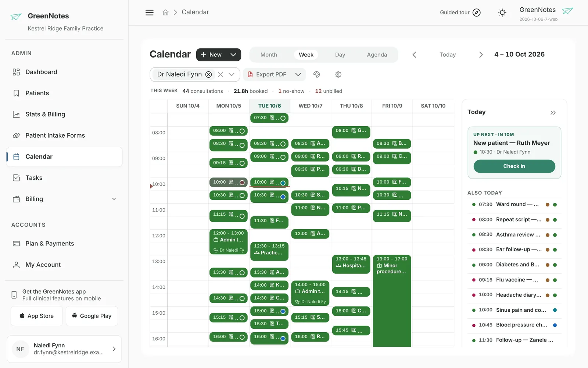This screenshot has width=588, height=368.
Task: Remove Dr Naledi Fynn filter chip
Action: tap(208, 74)
